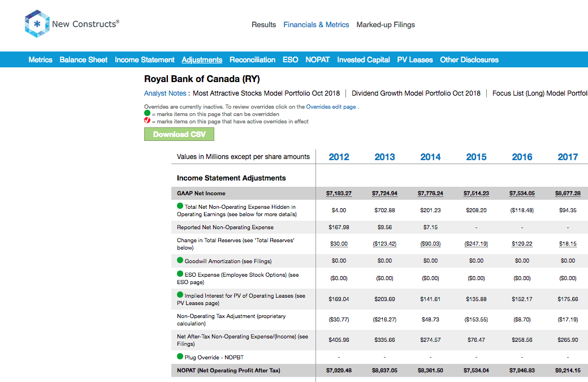Click the 2017 column header
588x382 pixels.
pyautogui.click(x=568, y=157)
